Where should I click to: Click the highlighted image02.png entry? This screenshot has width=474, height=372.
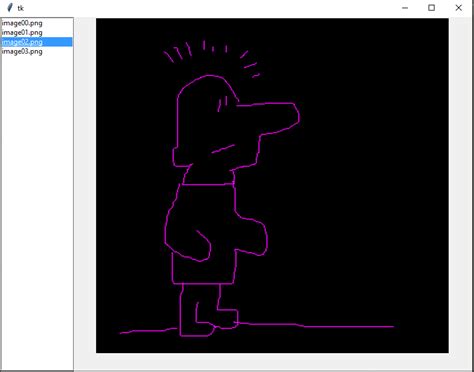(37, 42)
